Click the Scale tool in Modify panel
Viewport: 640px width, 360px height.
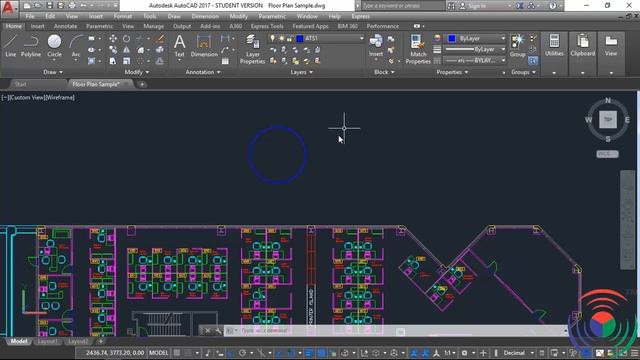click(x=127, y=61)
